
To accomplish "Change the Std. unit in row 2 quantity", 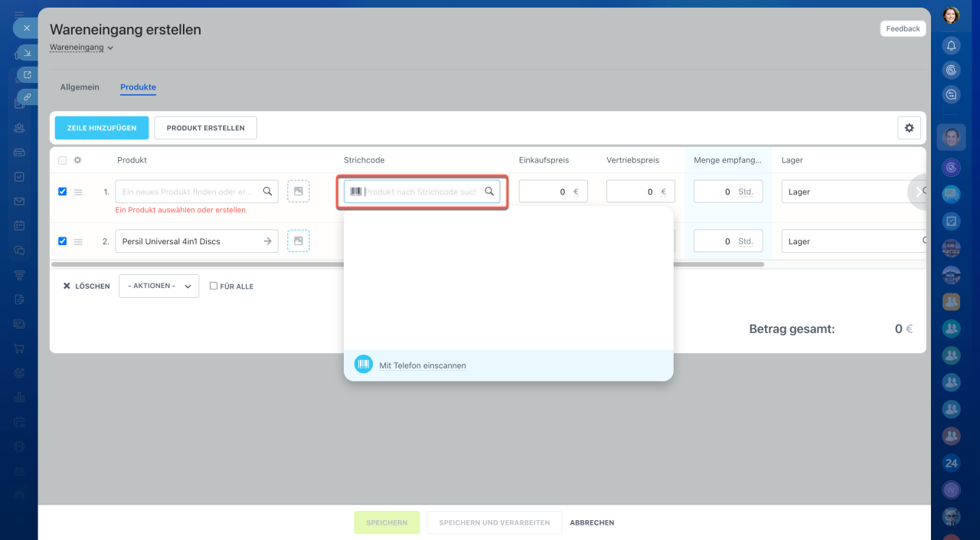I will 745,241.
